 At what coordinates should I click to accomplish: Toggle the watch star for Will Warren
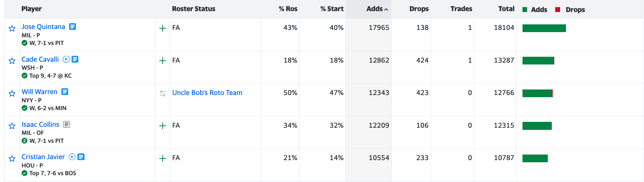[x=12, y=93]
